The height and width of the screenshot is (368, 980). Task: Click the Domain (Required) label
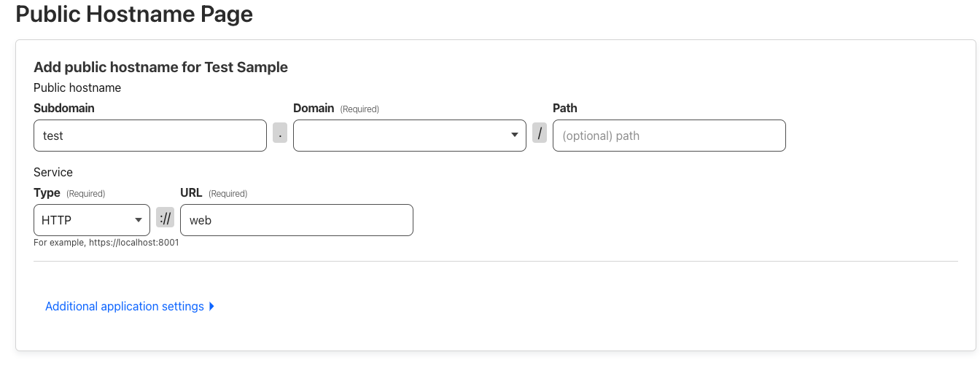click(x=336, y=109)
